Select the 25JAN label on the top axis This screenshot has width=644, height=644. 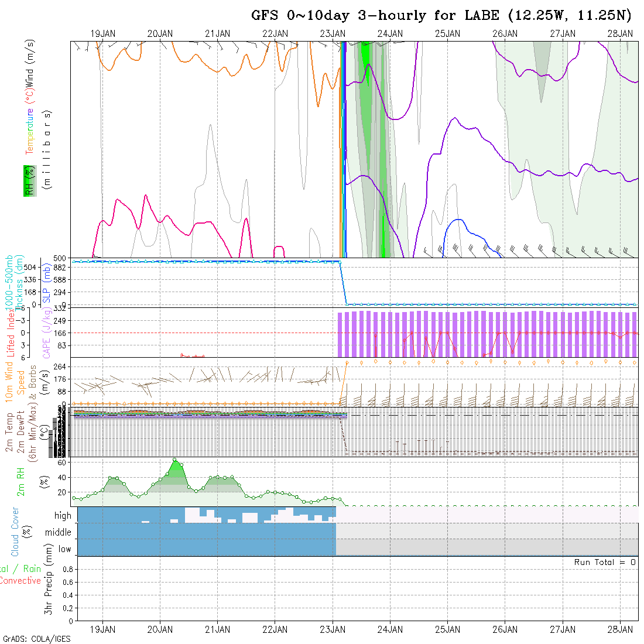coord(448,34)
